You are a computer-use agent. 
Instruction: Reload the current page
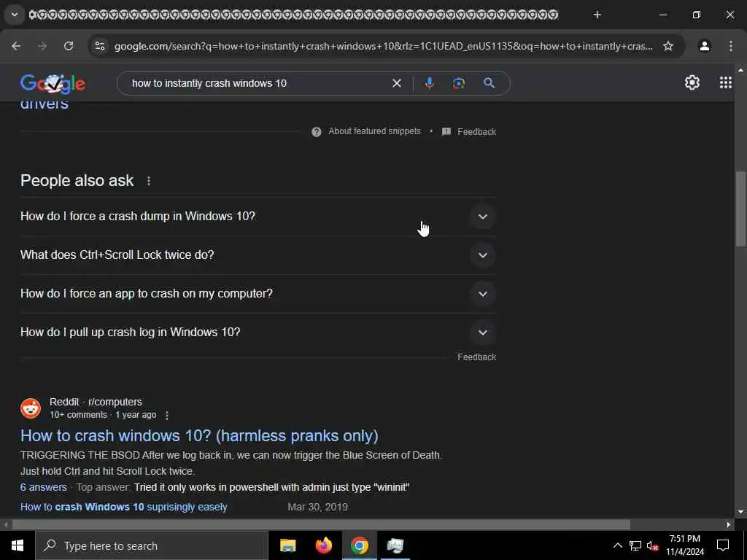pos(69,46)
